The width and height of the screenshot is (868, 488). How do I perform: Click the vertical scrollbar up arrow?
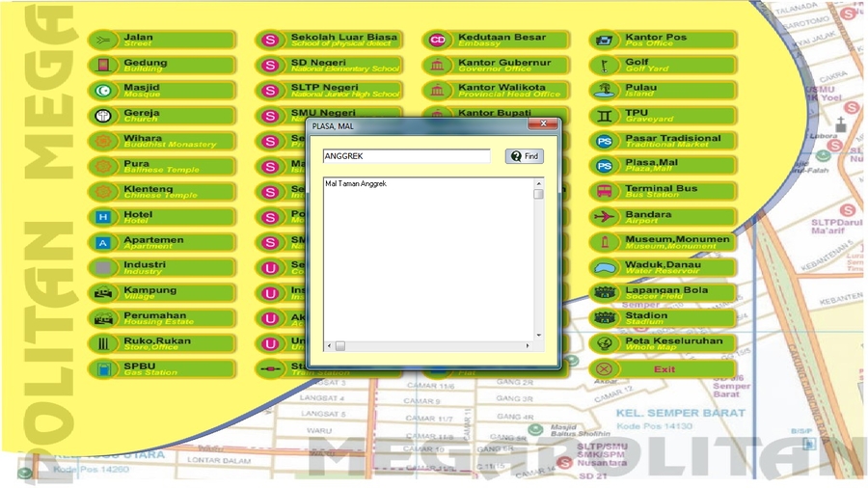[x=538, y=183]
